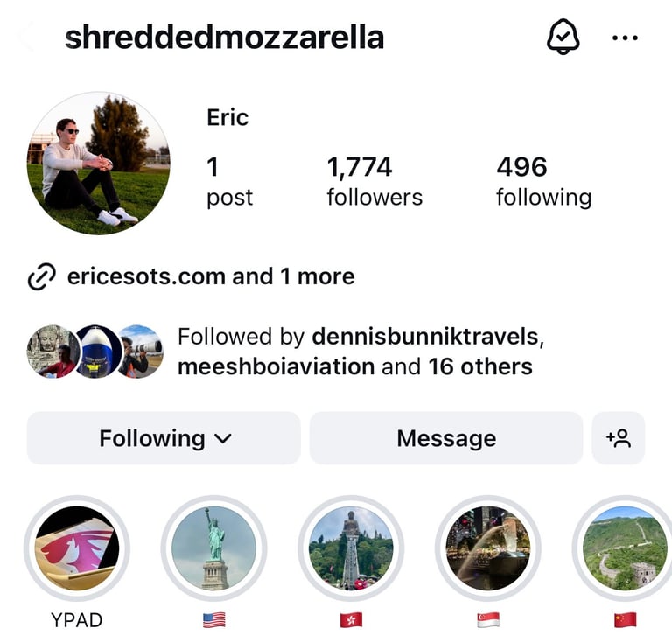Image resolution: width=672 pixels, height=642 pixels.
Task: View the 496 following list
Action: 544,182
